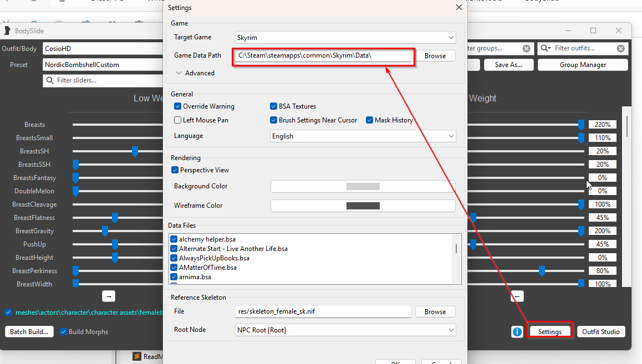Click the BreastsSH low weight slider handle

135,151
